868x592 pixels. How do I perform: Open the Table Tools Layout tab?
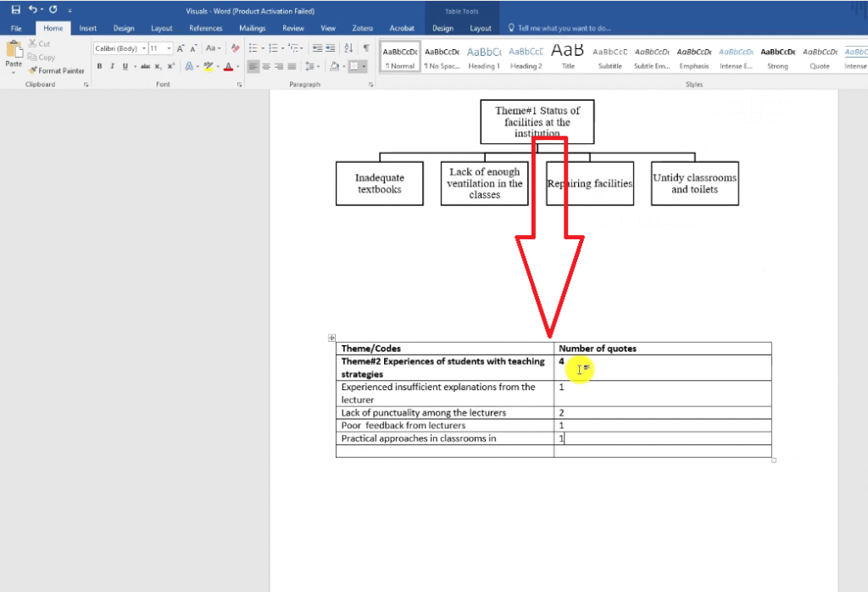pyautogui.click(x=481, y=28)
